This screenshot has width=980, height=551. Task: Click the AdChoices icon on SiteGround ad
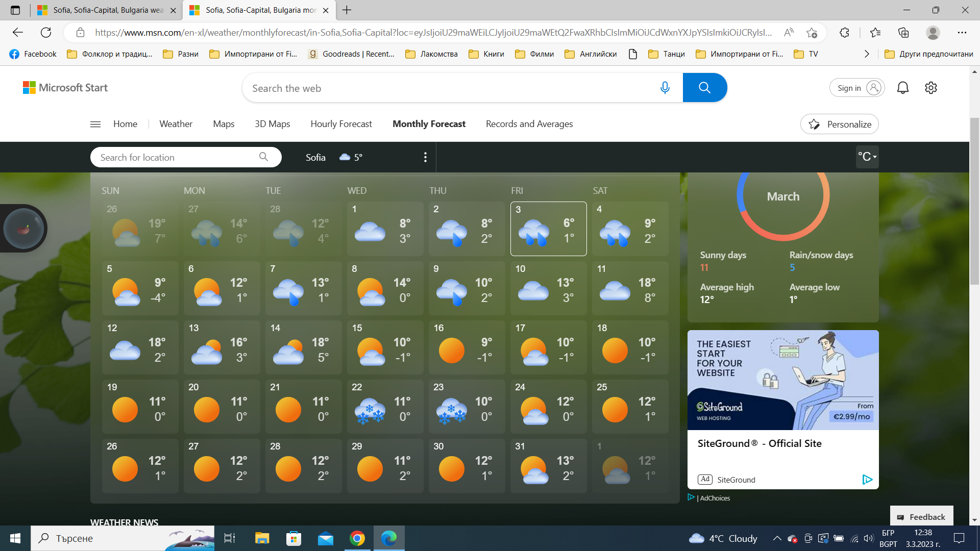[x=867, y=480]
